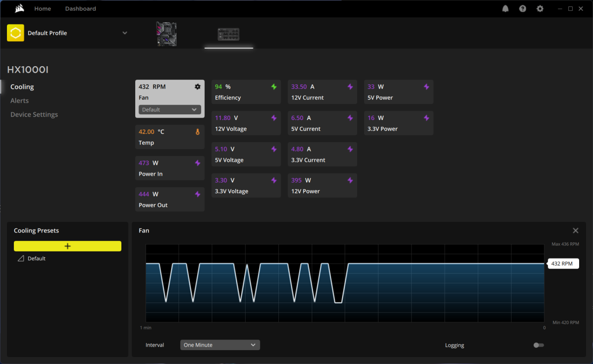The image size is (593, 364).
Task: Open iCUE settings gear in title bar
Action: click(x=540, y=9)
